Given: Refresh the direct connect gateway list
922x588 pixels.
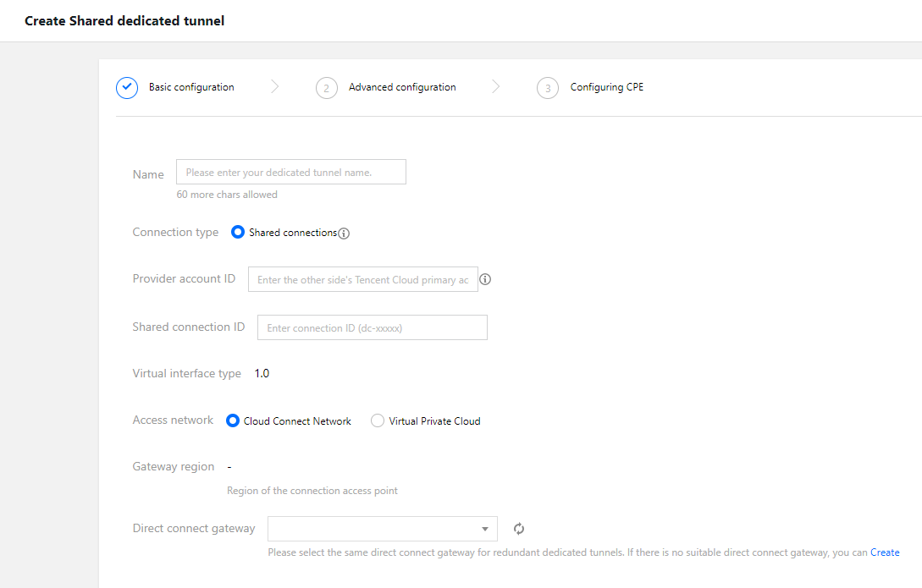Looking at the screenshot, I should [519, 529].
